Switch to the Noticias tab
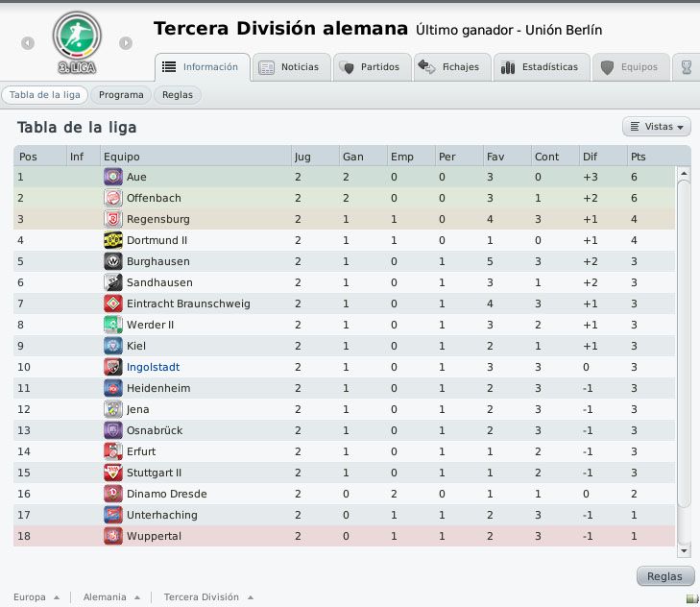This screenshot has width=700, height=607. [x=291, y=67]
